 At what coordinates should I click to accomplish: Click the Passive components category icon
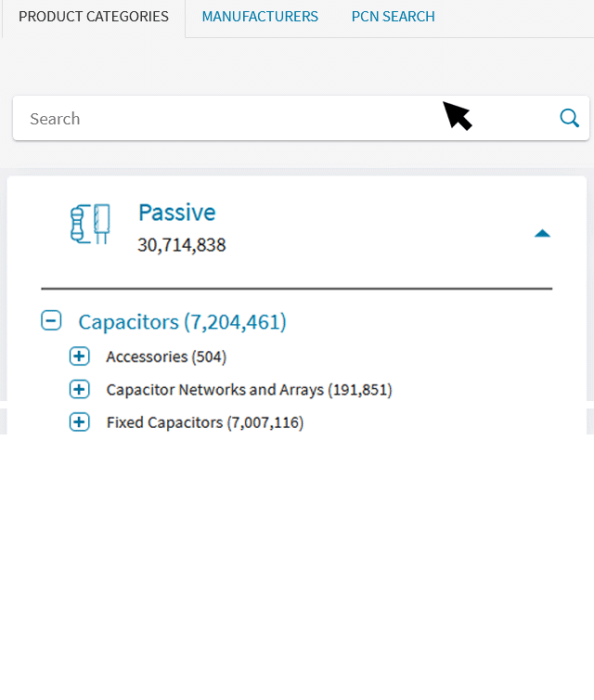pyautogui.click(x=90, y=225)
